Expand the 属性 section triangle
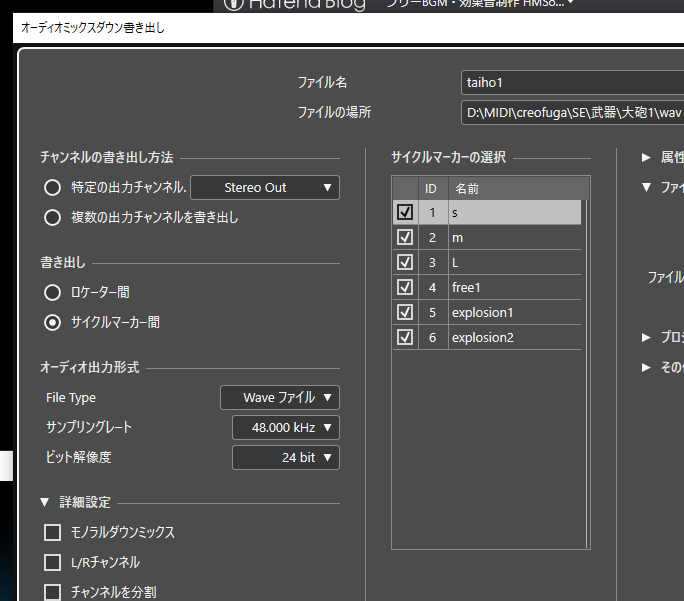This screenshot has height=601, width=684. (646, 157)
